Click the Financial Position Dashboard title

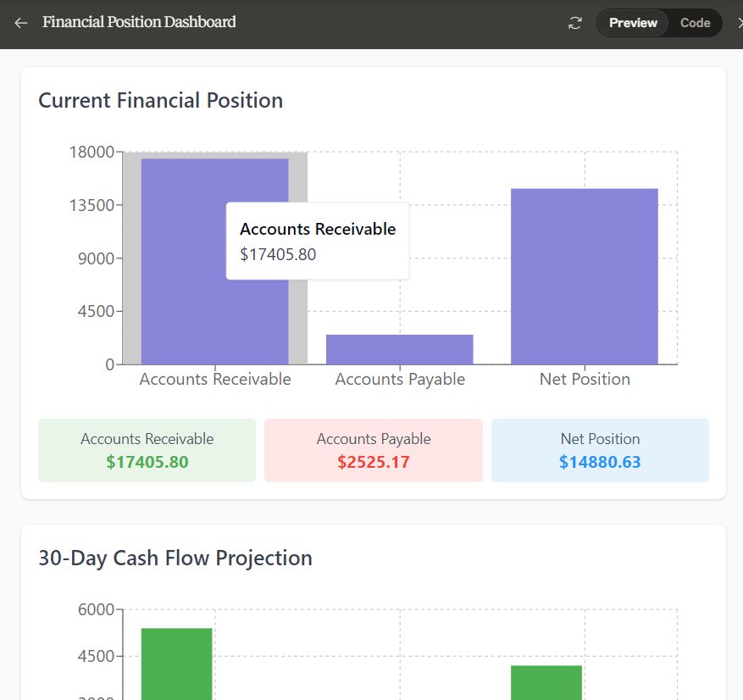[x=139, y=22]
